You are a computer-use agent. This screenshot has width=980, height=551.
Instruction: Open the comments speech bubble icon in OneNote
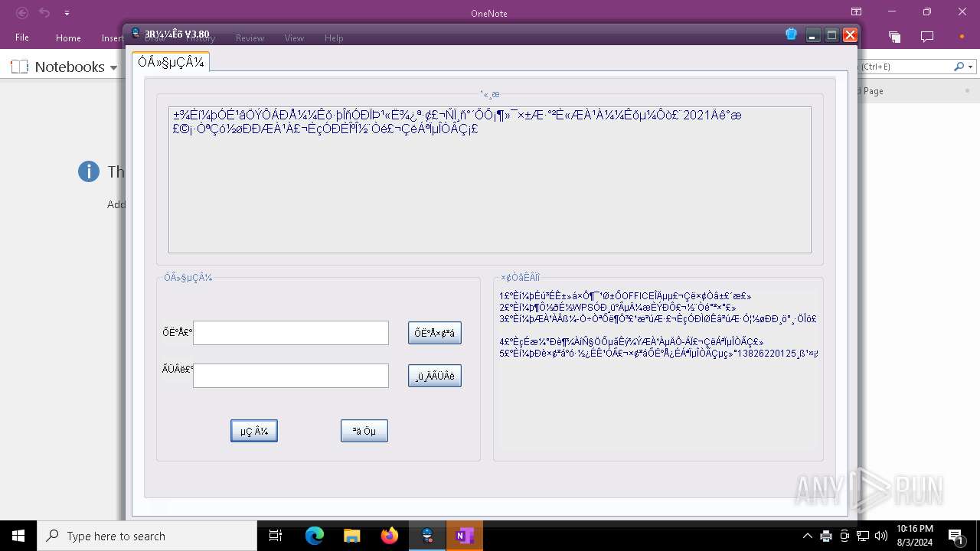(x=927, y=37)
